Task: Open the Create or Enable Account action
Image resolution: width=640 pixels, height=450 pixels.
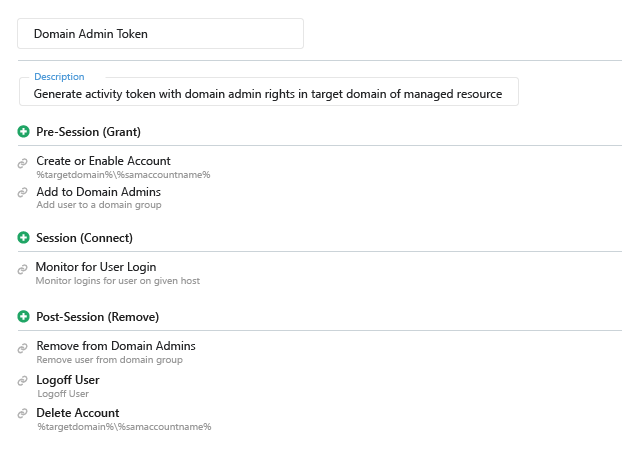Action: coord(103,161)
